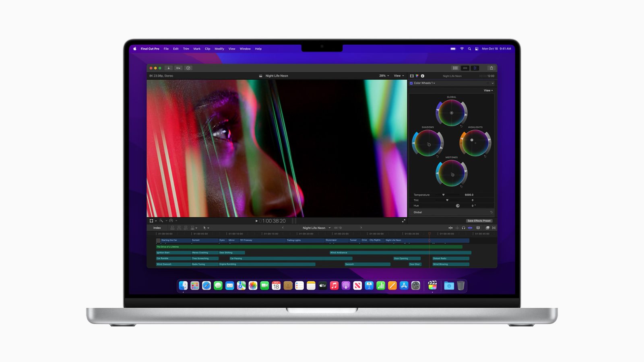Image resolution: width=644 pixels, height=362 pixels.
Task: Click the Append clip edit icon
Action: [x=186, y=228]
